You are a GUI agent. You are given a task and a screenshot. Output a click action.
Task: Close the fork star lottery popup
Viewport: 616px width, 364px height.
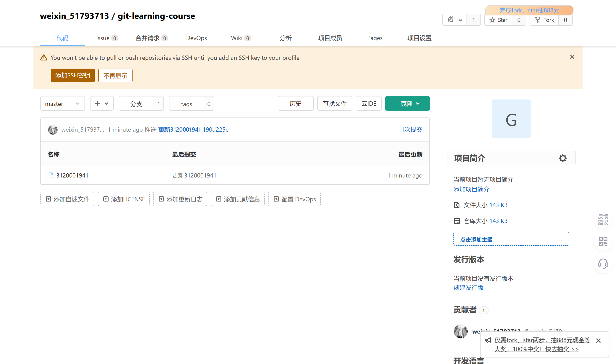598,340
